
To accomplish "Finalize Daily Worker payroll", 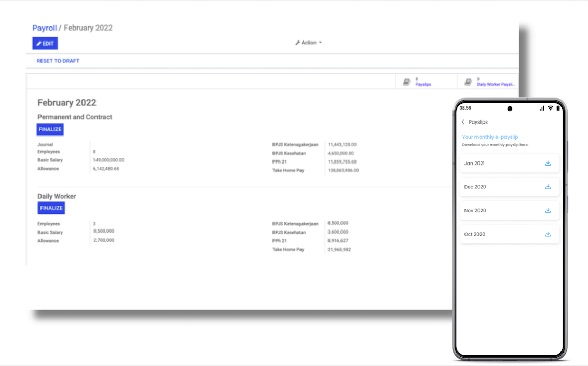I will pos(51,208).
